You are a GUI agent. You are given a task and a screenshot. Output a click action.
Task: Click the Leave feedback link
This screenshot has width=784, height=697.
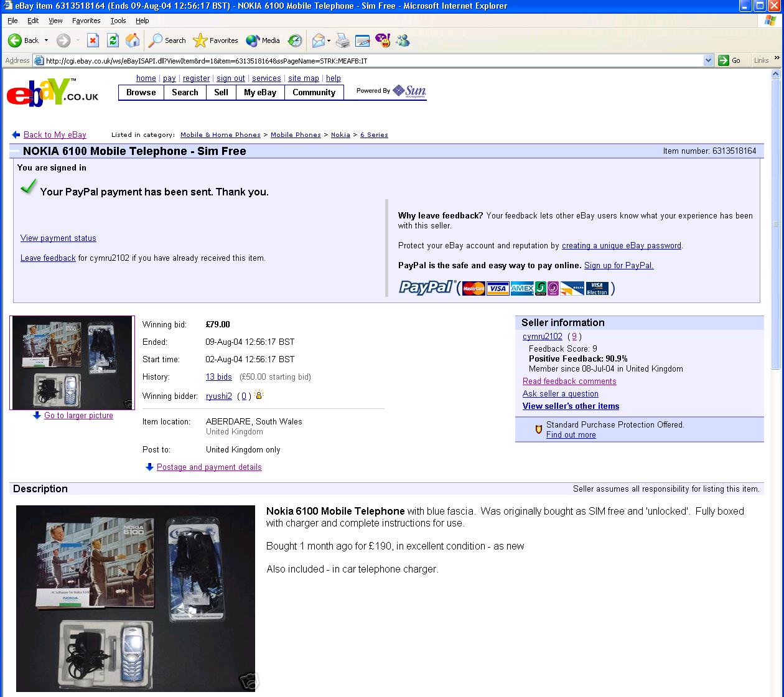(48, 258)
